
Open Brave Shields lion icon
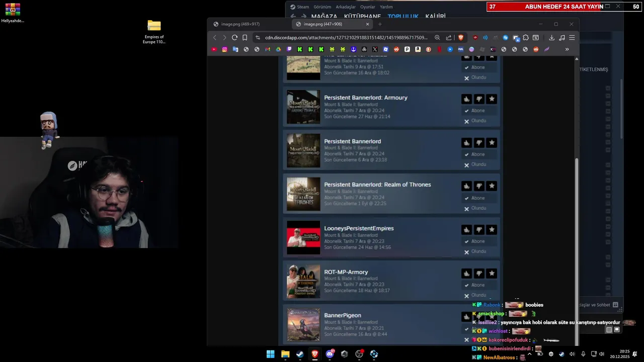461,38
